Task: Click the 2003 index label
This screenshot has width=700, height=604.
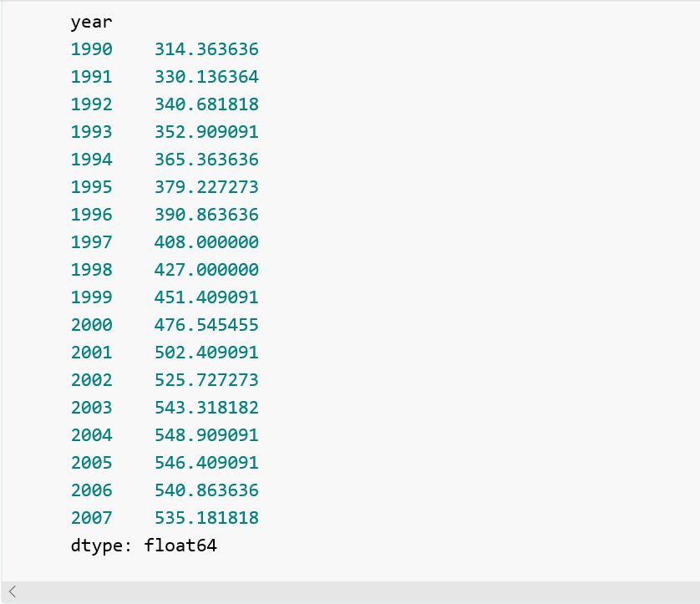Action: [91, 408]
